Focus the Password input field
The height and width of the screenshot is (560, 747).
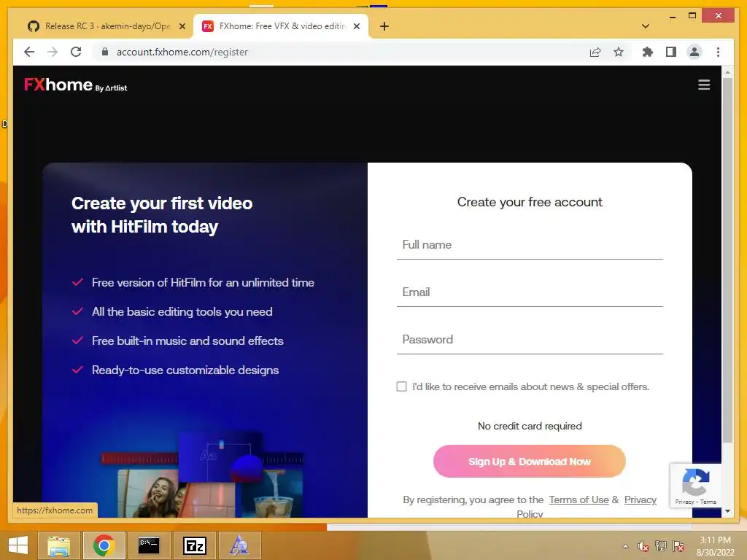point(530,340)
